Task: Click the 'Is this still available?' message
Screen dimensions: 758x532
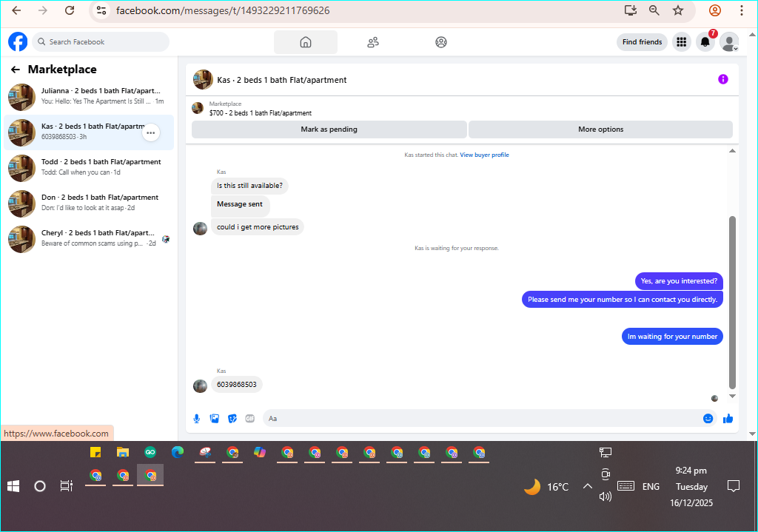Action: 249,186
